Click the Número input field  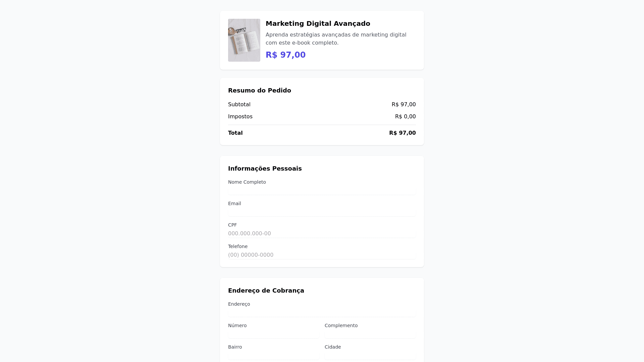click(x=273, y=334)
